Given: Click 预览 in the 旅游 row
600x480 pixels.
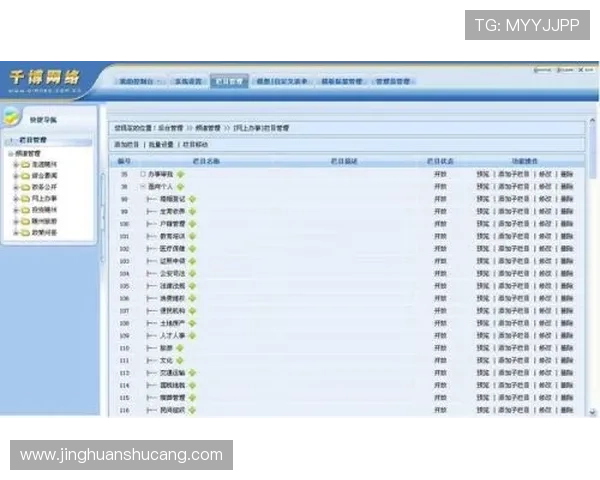Looking at the screenshot, I should [483, 348].
